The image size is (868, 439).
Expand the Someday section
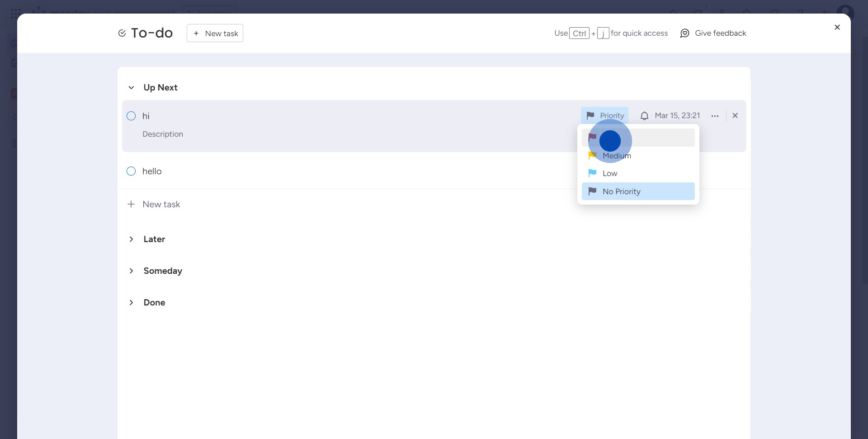tap(131, 271)
